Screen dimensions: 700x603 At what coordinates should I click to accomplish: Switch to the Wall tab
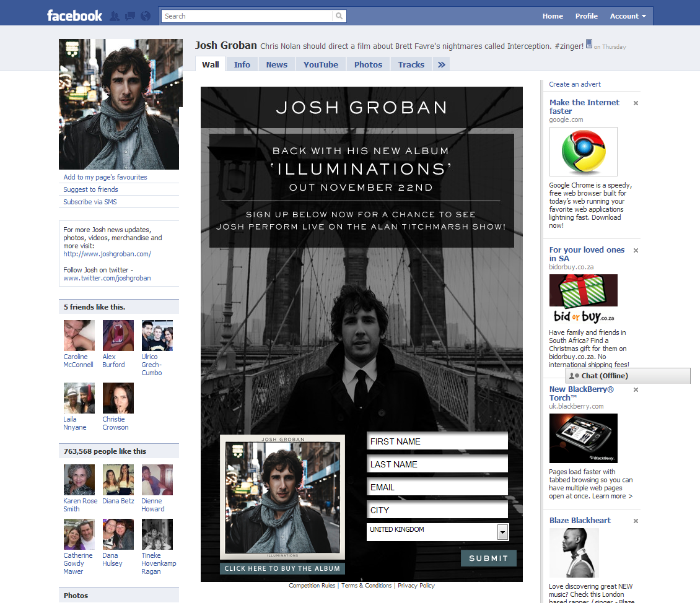pos(210,64)
